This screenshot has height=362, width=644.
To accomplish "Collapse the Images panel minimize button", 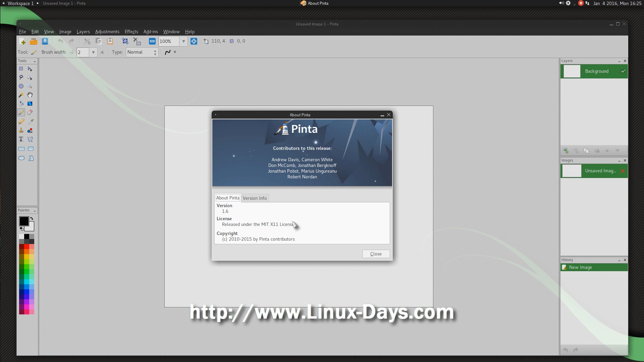I will pos(619,161).
